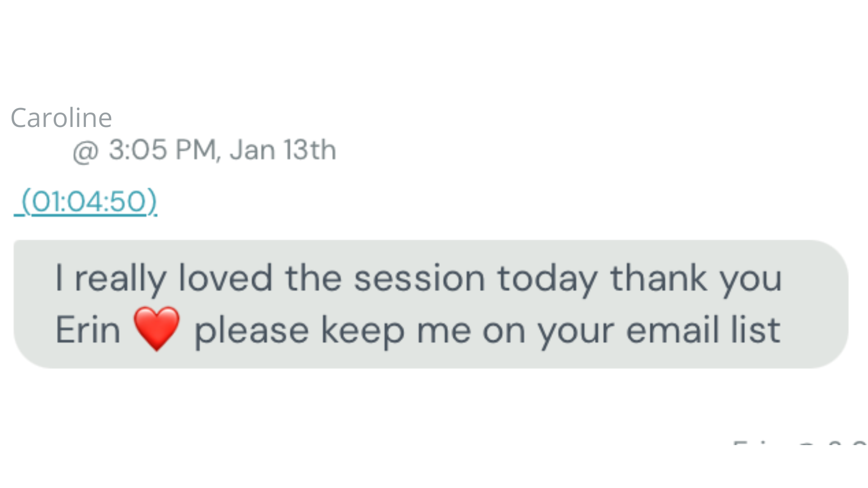
Task: Click the word Erin in the message
Action: click(88, 330)
